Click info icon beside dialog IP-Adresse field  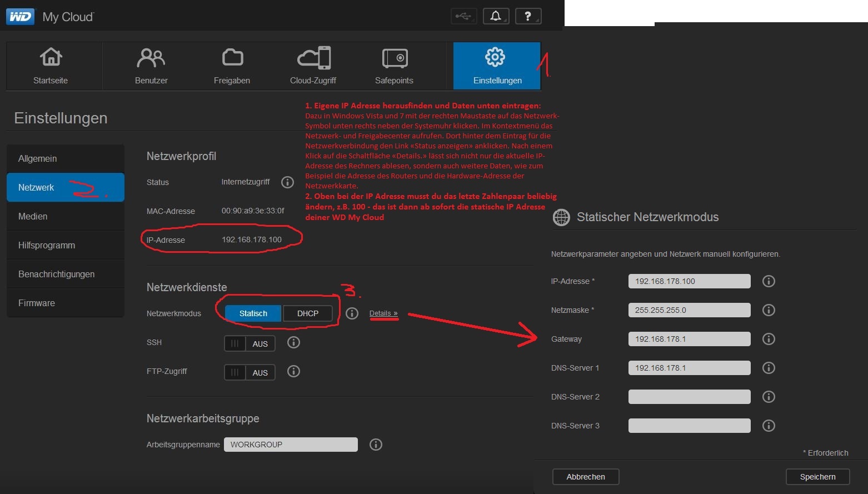[769, 281]
